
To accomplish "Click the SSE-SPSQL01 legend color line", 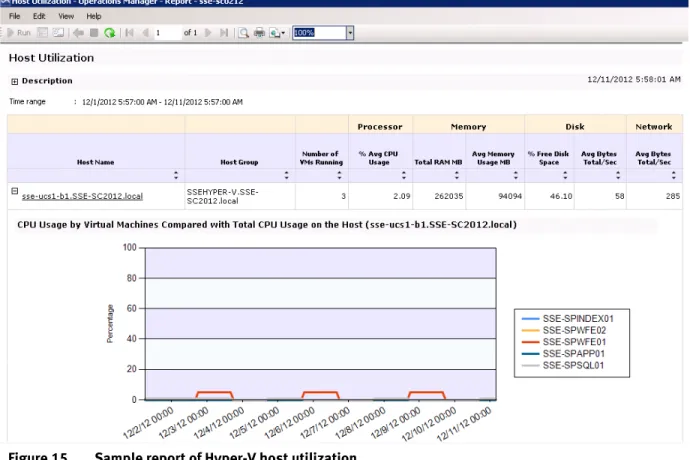I will click(530, 366).
